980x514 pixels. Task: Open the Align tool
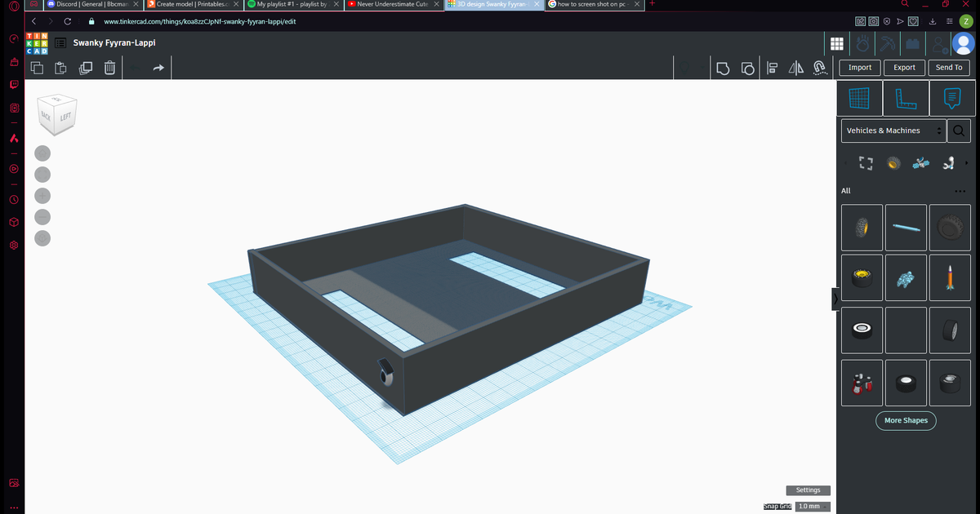coord(773,68)
